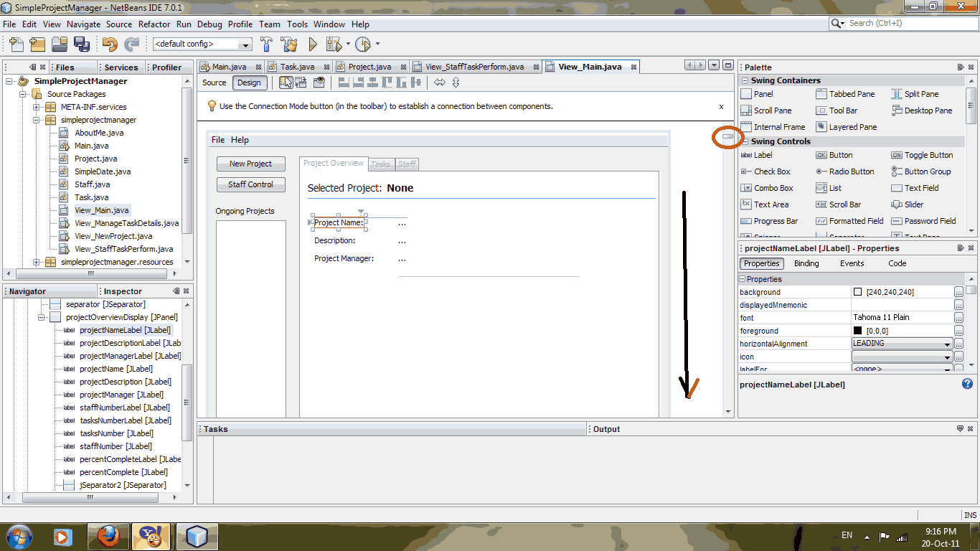Click the Undo arrow in the toolbar
980x551 pixels.
pos(110,44)
